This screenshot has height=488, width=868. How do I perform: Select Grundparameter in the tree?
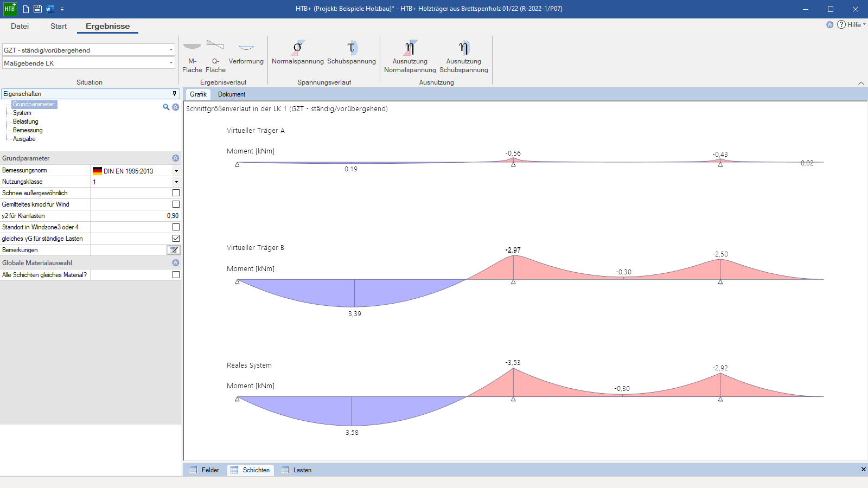point(34,104)
